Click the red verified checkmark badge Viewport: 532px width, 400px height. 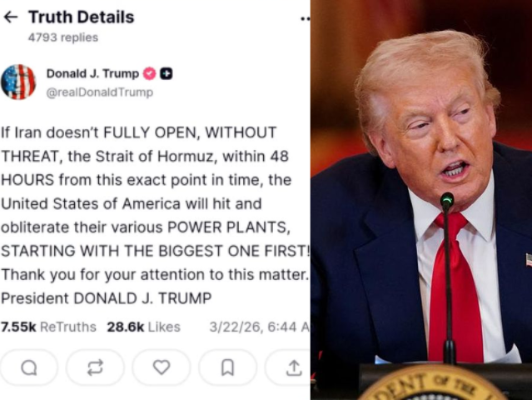click(x=149, y=73)
